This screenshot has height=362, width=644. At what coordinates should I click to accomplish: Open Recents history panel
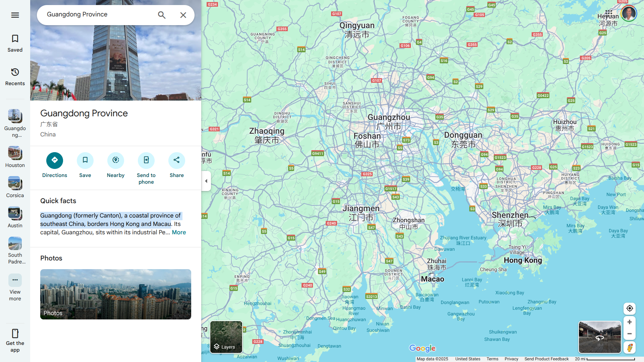click(15, 77)
